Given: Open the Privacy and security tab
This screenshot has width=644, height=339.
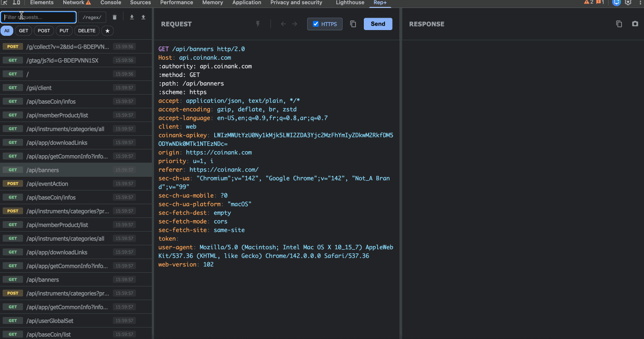Looking at the screenshot, I should [x=296, y=3].
